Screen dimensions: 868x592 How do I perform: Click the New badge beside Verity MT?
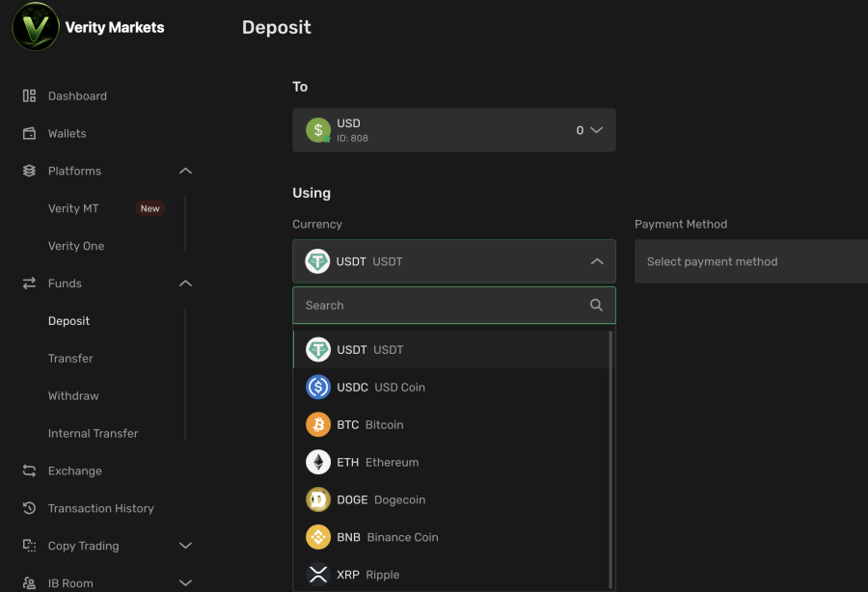pyautogui.click(x=150, y=208)
